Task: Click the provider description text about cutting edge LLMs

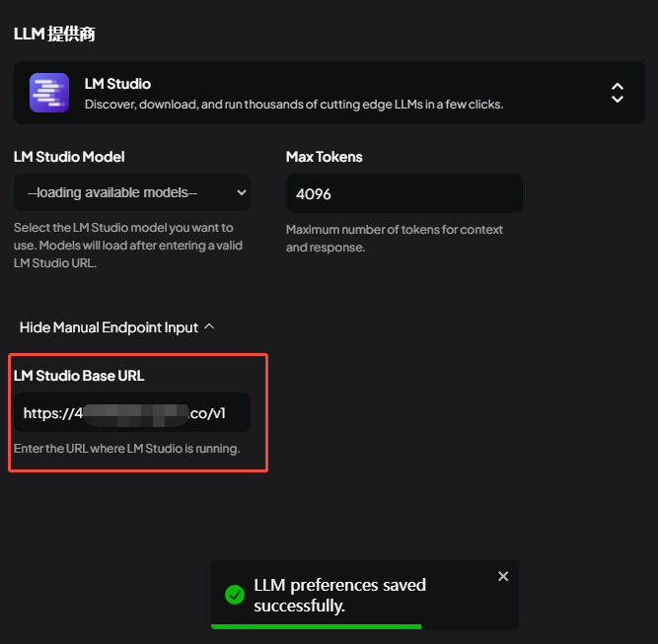Action: pos(294,104)
